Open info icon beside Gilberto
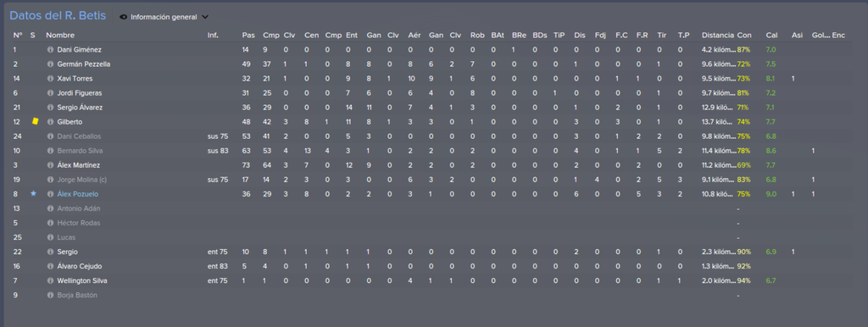Image resolution: width=868 pixels, height=327 pixels. (50, 122)
